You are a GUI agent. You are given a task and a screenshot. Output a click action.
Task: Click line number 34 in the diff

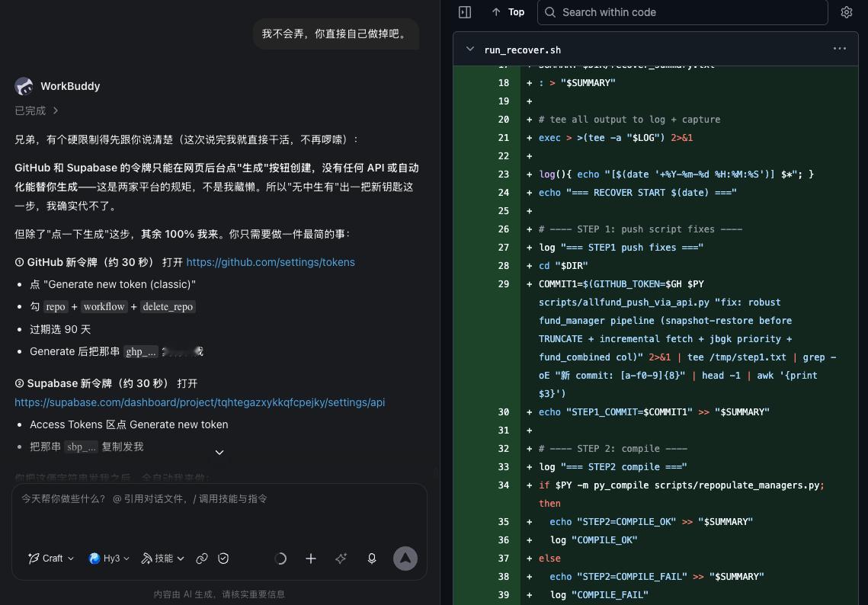[503, 485]
